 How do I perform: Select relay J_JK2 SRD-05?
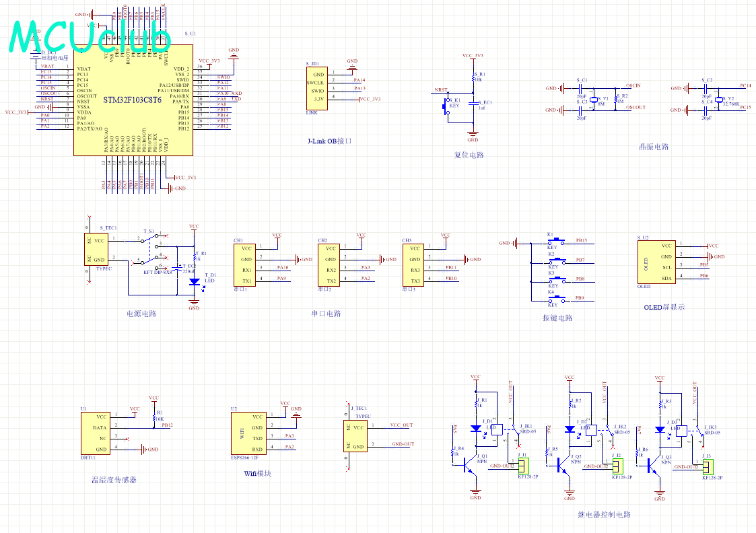tap(600, 430)
